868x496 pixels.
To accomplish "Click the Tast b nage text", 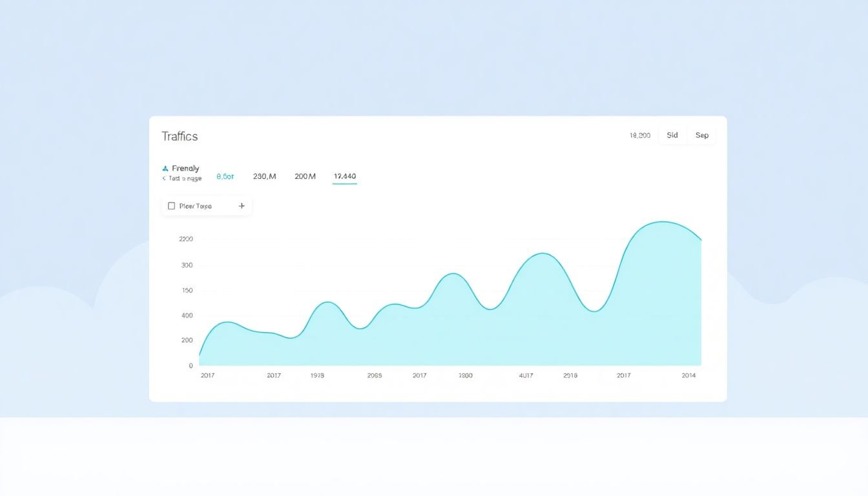I will [185, 178].
